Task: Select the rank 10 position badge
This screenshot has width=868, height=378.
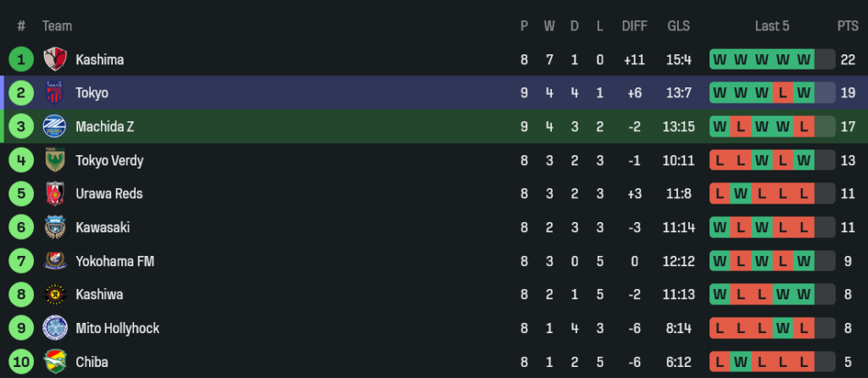Action: (21, 362)
